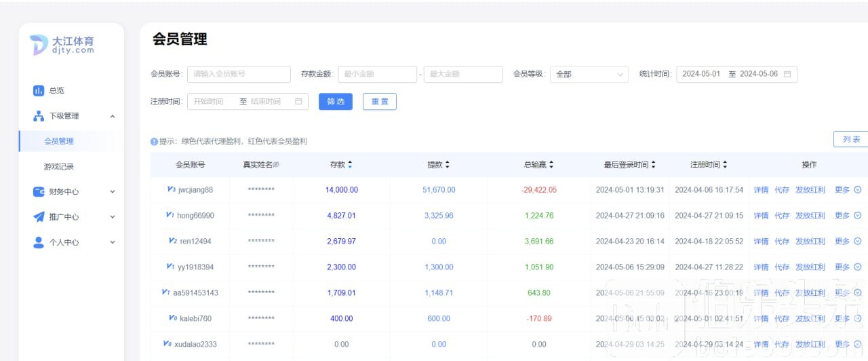Sort table by 存款 column

point(350,165)
